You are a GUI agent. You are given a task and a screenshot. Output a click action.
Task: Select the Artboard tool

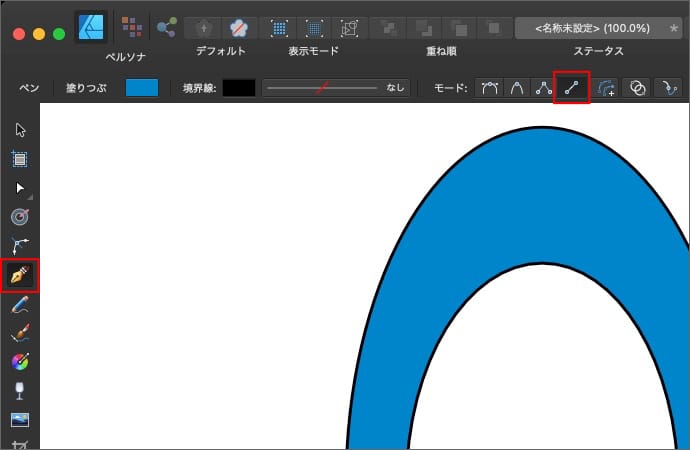[20, 158]
